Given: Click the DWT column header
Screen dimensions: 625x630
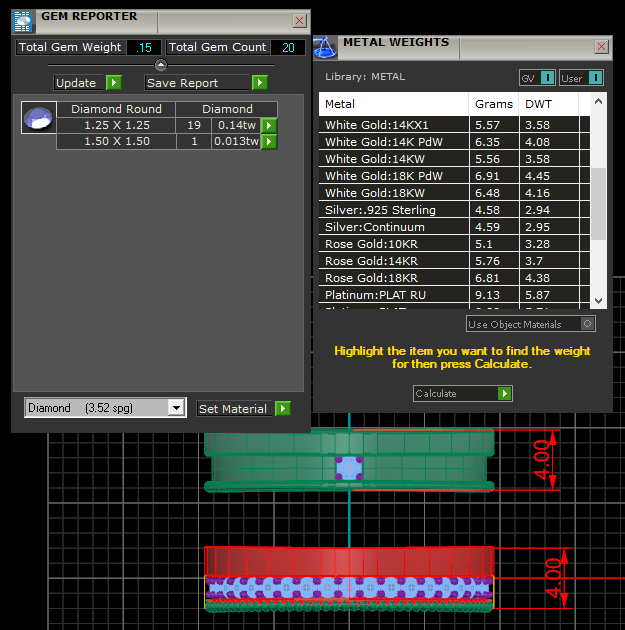Looking at the screenshot, I should [539, 104].
